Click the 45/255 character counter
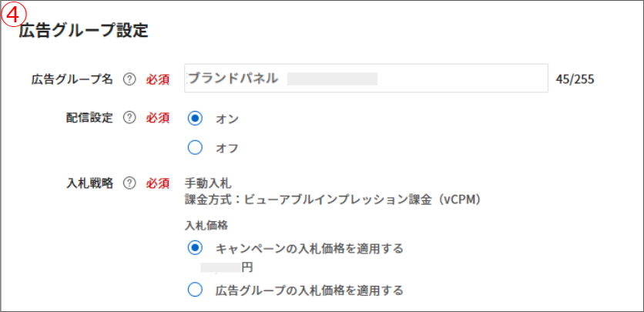 click(x=575, y=79)
